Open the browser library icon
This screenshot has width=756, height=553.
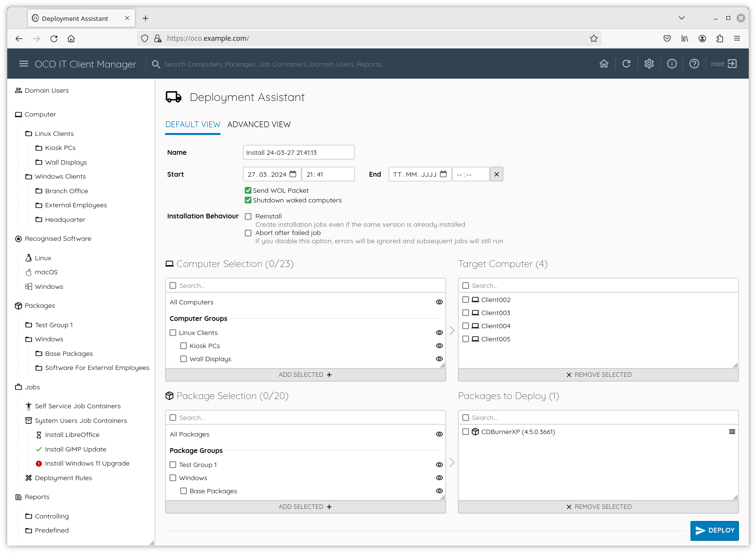pos(685,38)
